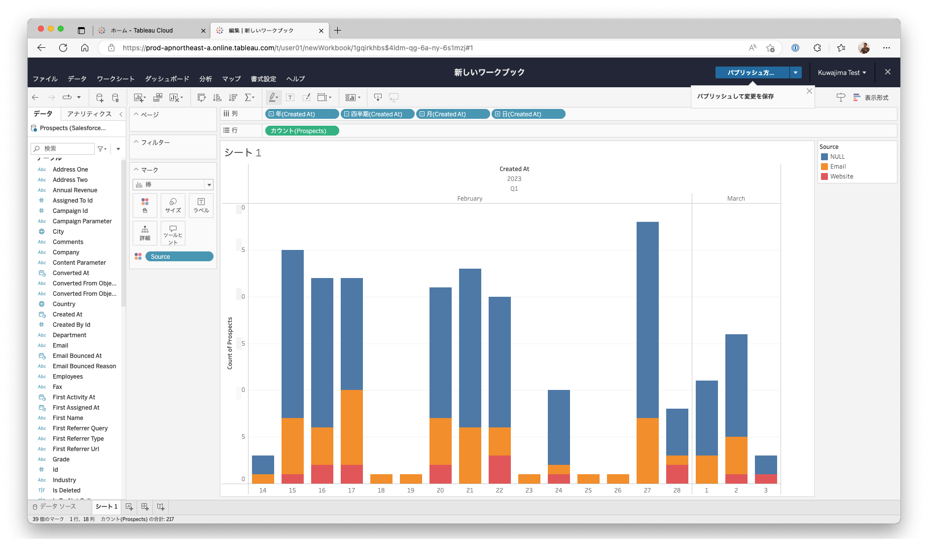
Task: Swap rows and columns
Action: pyautogui.click(x=201, y=98)
